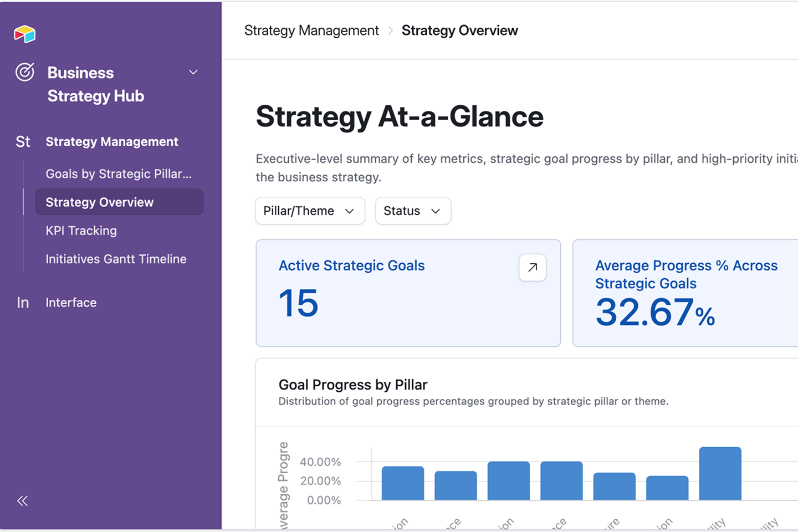
Task: Collapse the sidebar with the double-chevron icon
Action: tap(22, 501)
